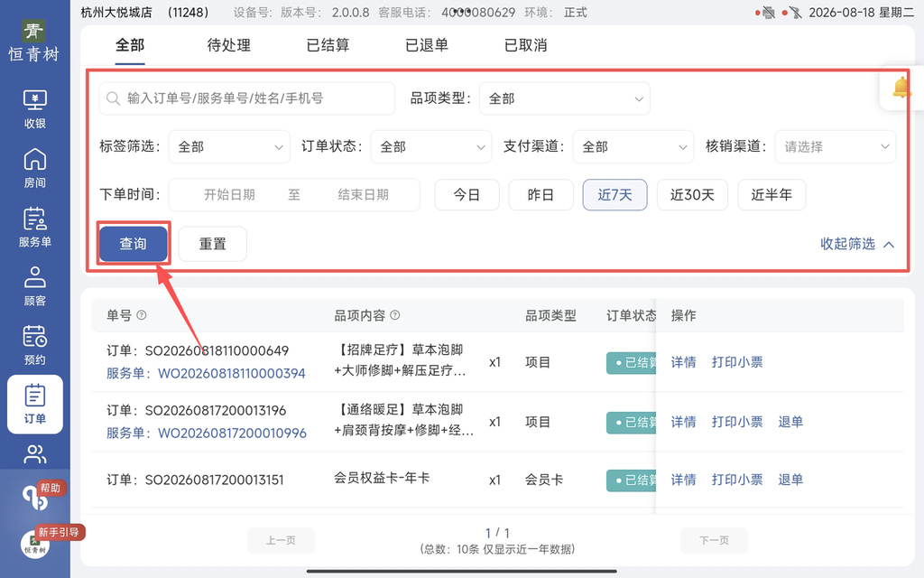Click the 查询 search button

click(x=134, y=244)
